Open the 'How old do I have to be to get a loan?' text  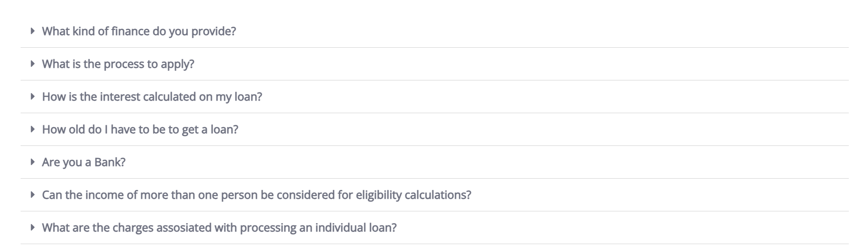click(x=140, y=130)
